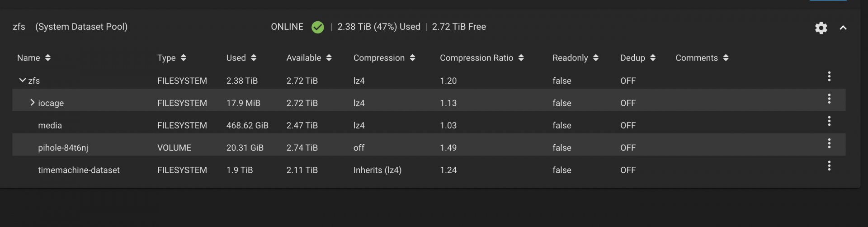Image resolution: width=868 pixels, height=227 pixels.
Task: Sort by the Dedup column header
Action: click(x=638, y=58)
